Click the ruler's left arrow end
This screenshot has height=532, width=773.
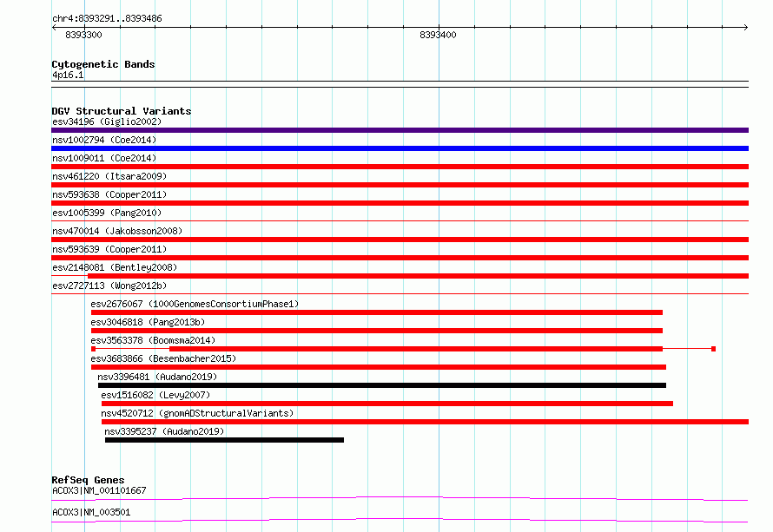[x=54, y=27]
